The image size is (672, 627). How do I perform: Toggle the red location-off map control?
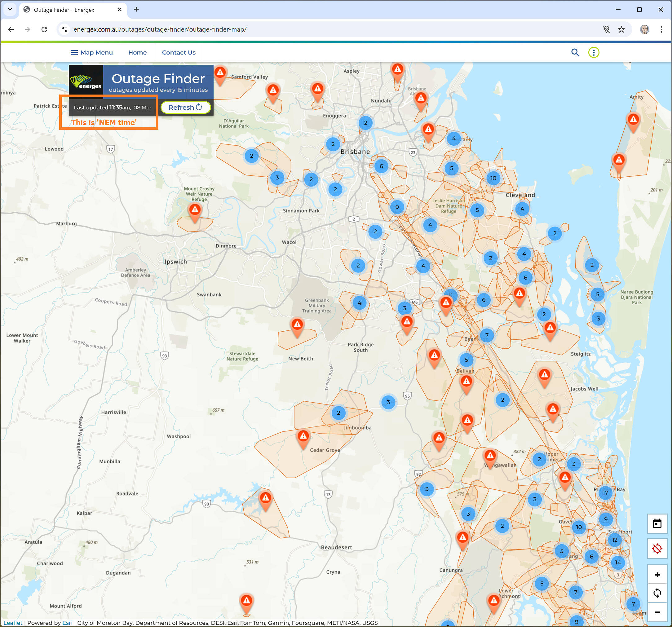[657, 548]
